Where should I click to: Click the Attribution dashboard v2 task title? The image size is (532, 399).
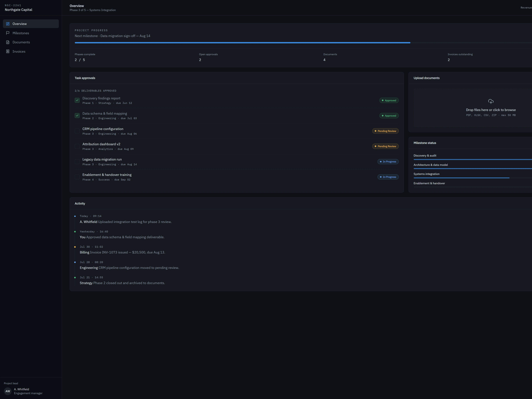[x=101, y=144]
